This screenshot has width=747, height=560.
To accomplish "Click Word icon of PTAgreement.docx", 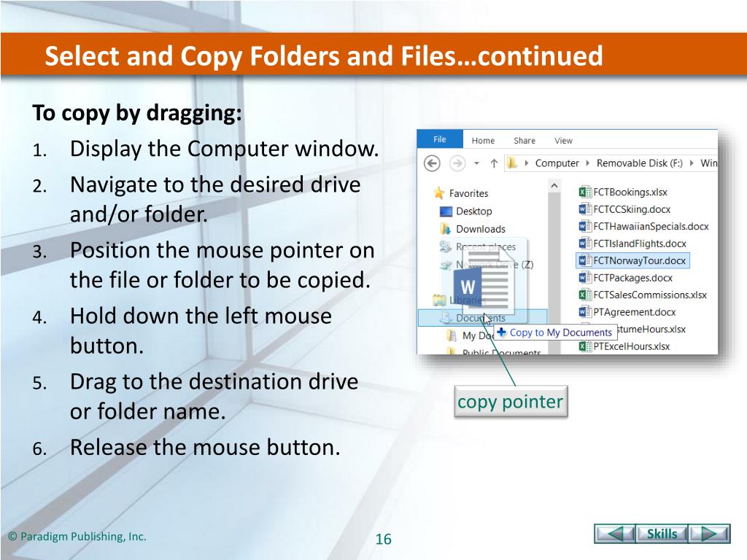I will (585, 312).
